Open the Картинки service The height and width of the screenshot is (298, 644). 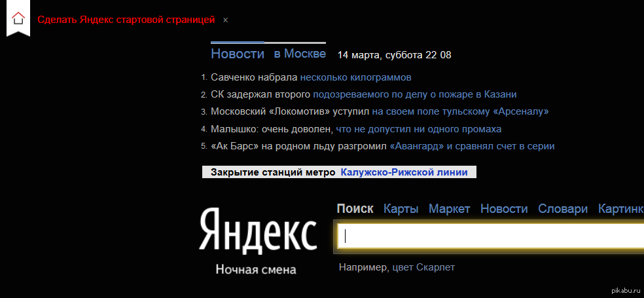click(621, 209)
